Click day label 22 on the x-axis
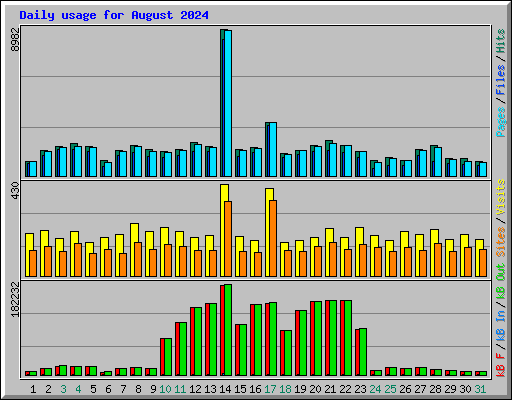The height and width of the screenshot is (400, 512). point(345,389)
